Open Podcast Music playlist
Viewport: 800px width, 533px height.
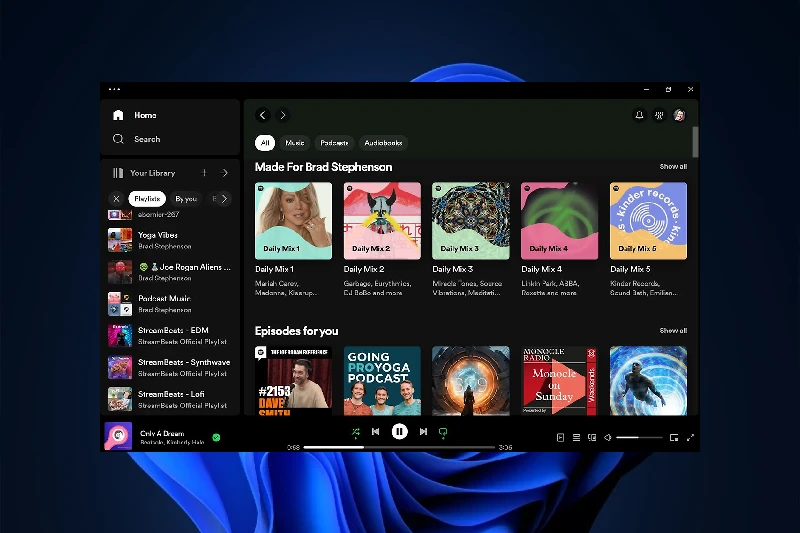(x=170, y=304)
